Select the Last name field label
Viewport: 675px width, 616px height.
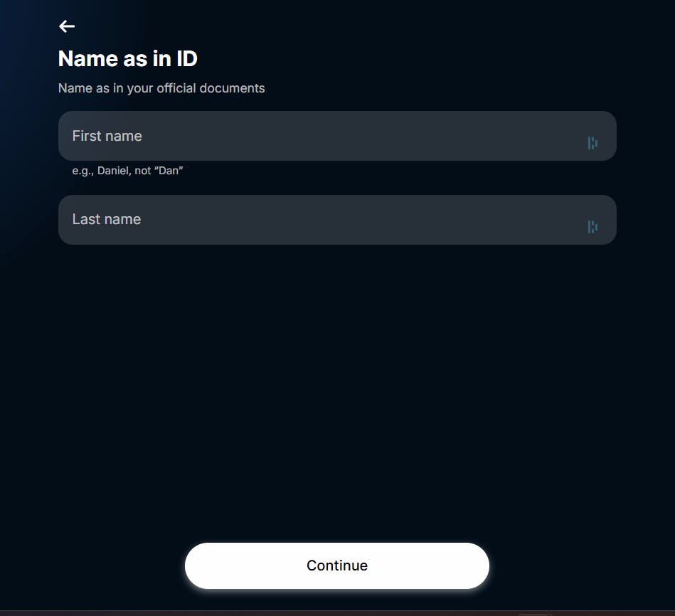(106, 219)
